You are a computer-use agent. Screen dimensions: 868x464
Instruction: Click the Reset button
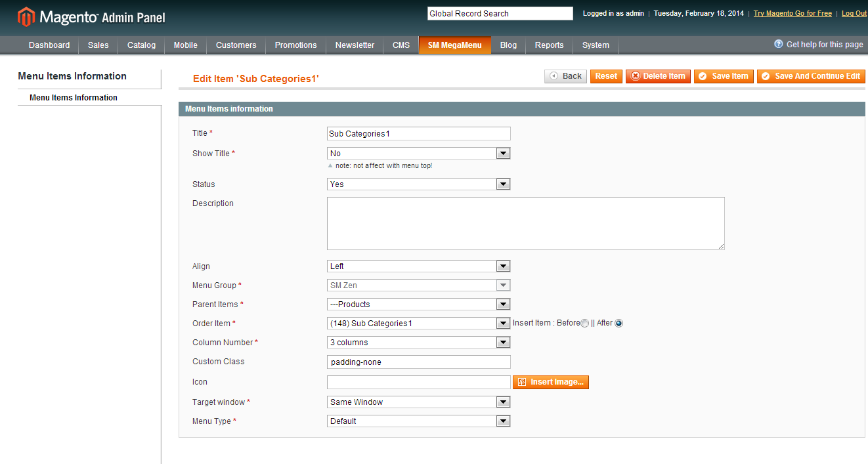pos(606,76)
